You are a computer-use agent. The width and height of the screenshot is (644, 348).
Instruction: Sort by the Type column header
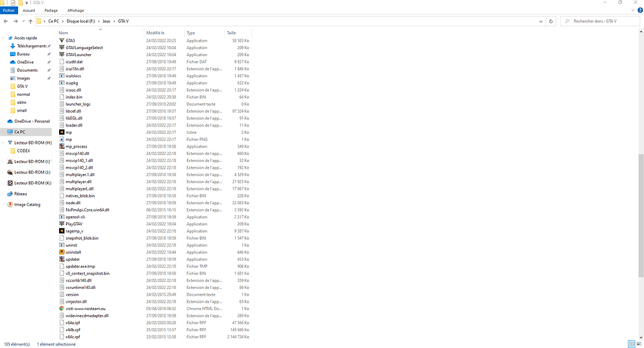click(205, 33)
